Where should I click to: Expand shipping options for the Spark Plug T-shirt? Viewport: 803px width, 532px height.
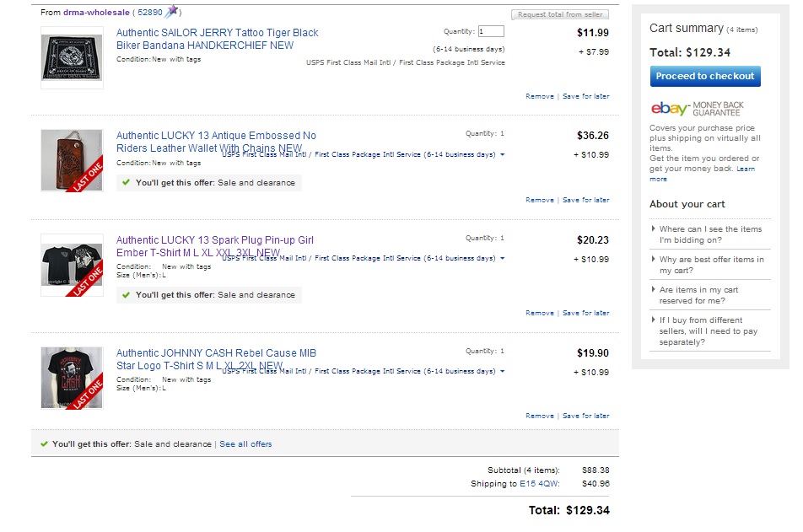[x=503, y=259]
